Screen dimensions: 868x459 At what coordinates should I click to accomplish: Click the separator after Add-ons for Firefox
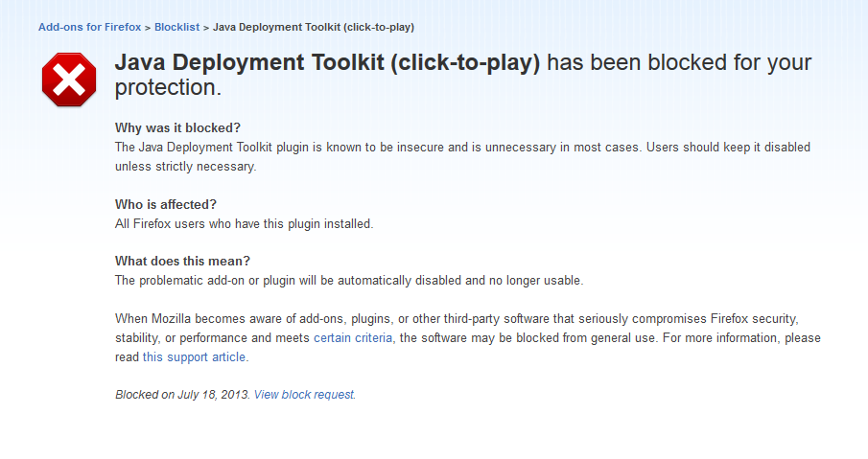(148, 28)
